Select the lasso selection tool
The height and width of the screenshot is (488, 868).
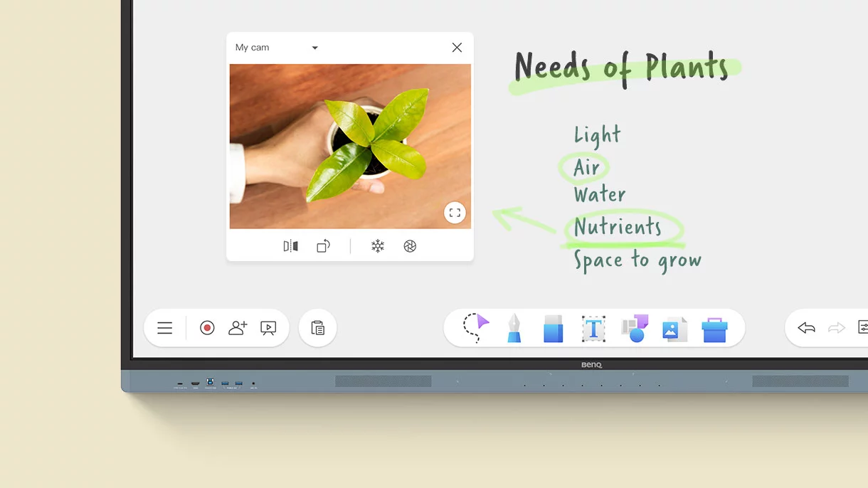pos(475,328)
